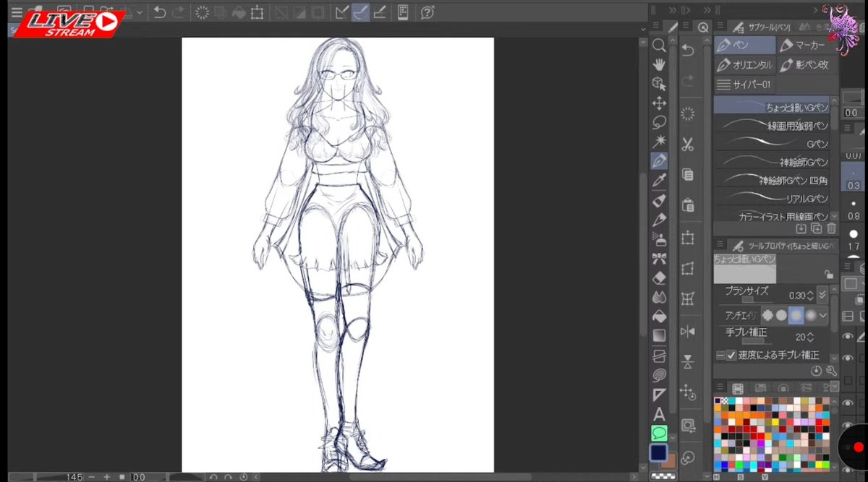The width and height of the screenshot is (868, 482).
Task: Click Undo arrow in quick access column
Action: [688, 51]
